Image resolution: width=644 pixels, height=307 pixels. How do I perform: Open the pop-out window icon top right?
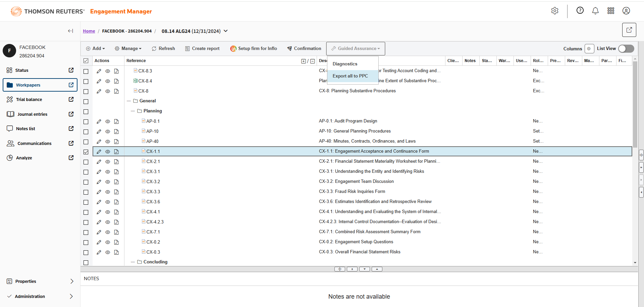tap(629, 30)
